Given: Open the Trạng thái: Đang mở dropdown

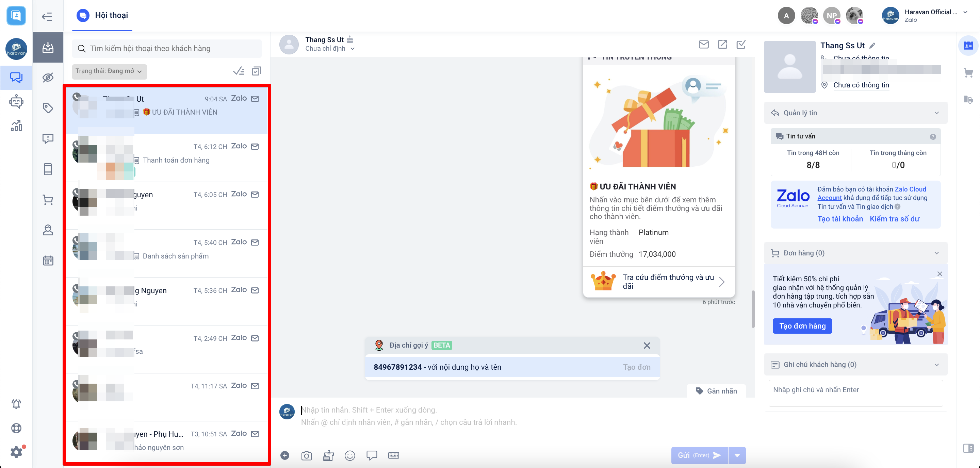Looking at the screenshot, I should point(109,71).
